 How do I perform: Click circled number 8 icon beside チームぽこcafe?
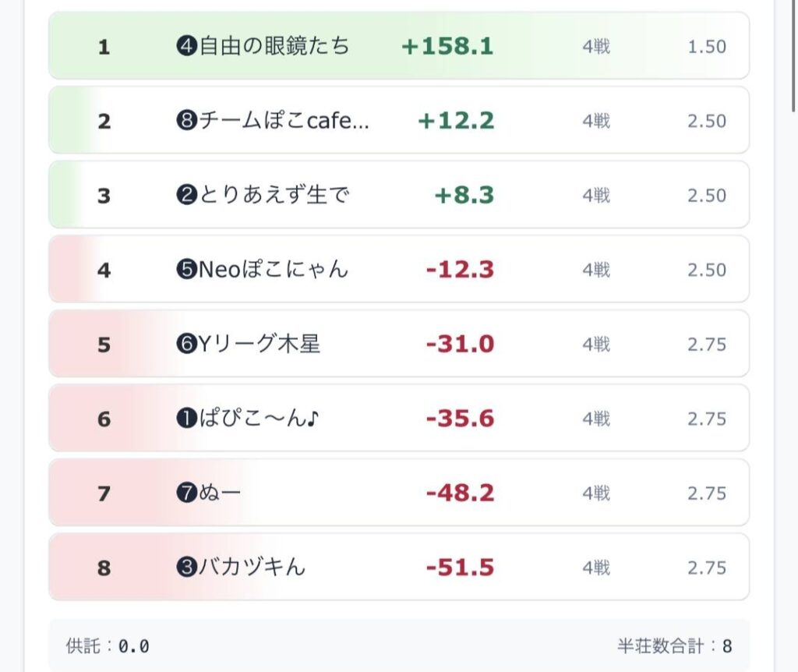(x=185, y=121)
